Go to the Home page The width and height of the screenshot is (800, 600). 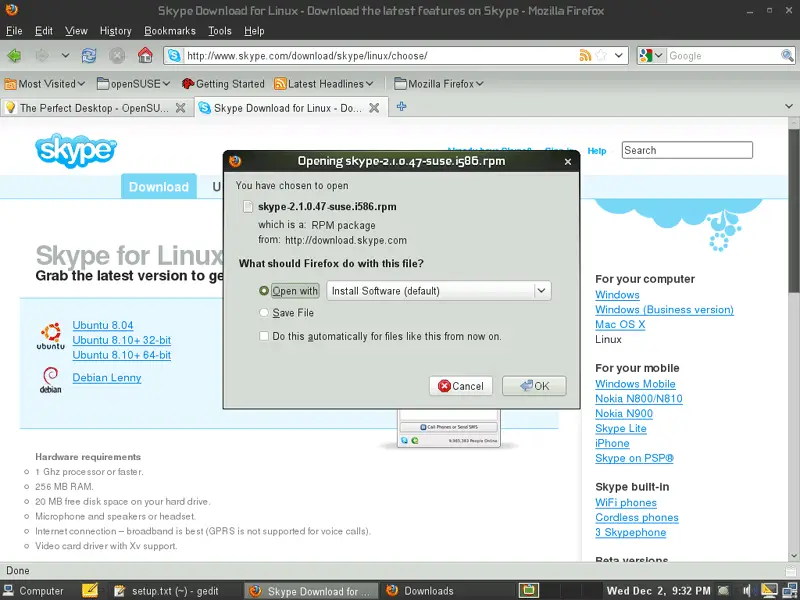point(145,55)
